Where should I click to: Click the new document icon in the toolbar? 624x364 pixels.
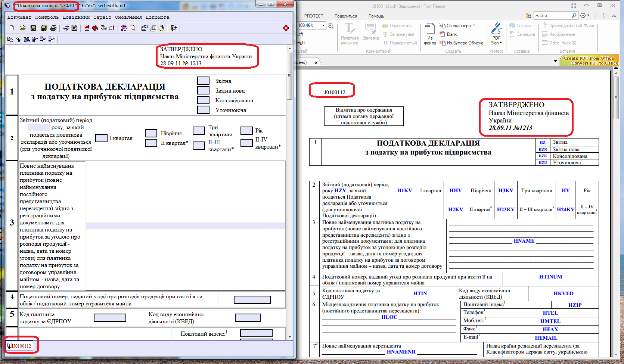pos(12,28)
